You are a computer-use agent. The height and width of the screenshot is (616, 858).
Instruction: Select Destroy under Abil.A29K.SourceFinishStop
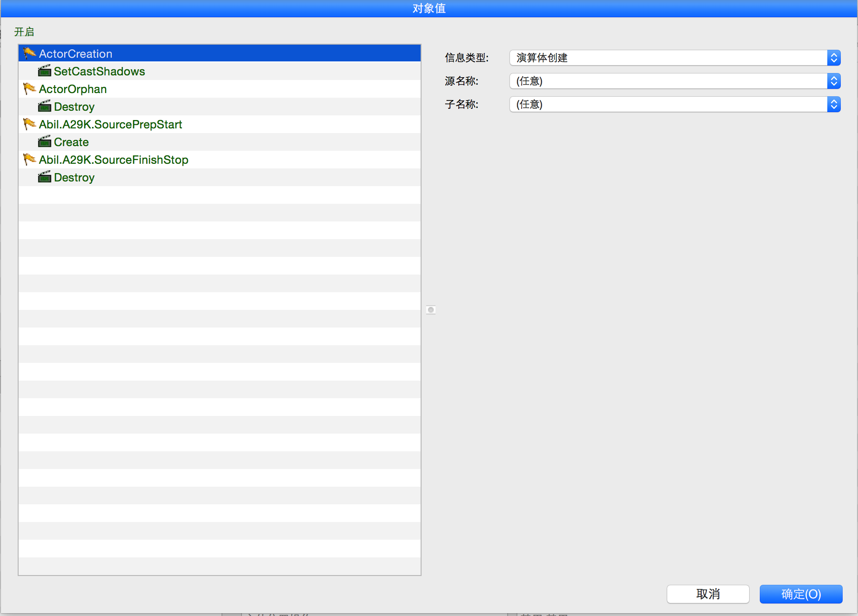pos(220,177)
